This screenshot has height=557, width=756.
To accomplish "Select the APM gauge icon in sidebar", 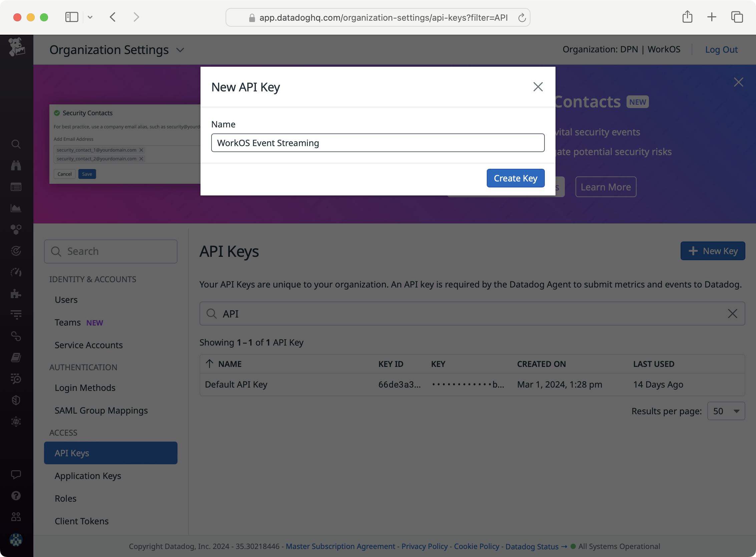I will (x=16, y=272).
